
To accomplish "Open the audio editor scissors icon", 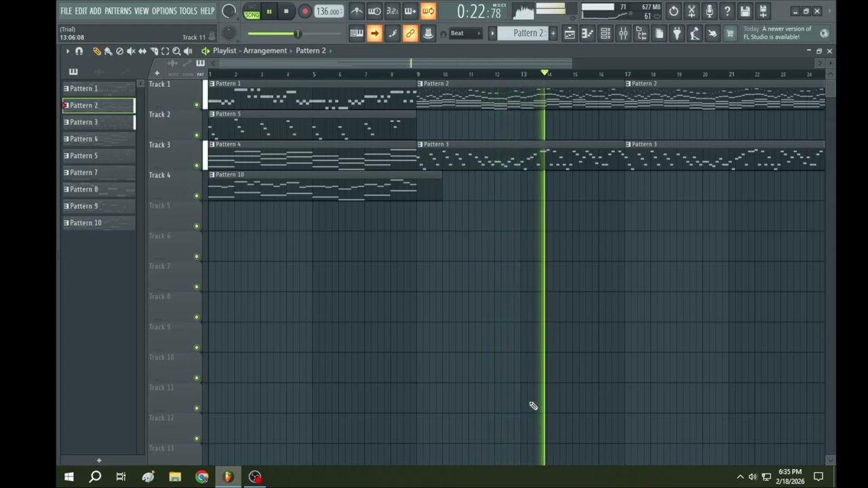I will tap(692, 11).
